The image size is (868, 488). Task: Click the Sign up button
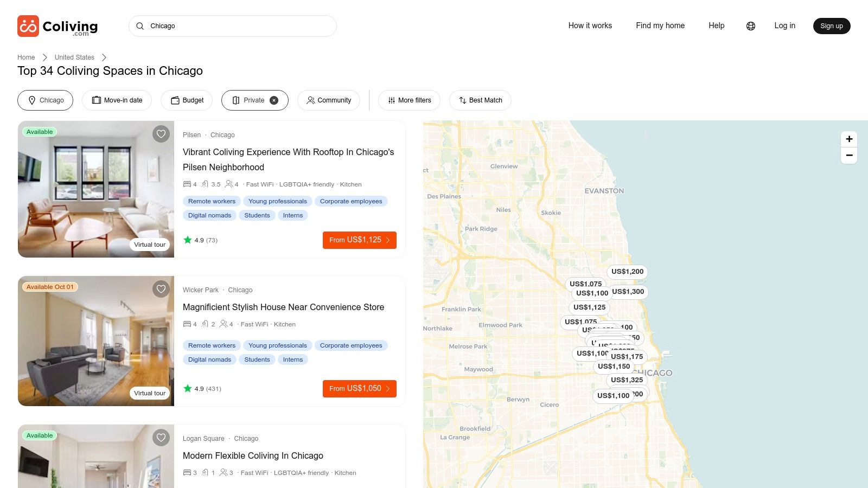point(832,26)
